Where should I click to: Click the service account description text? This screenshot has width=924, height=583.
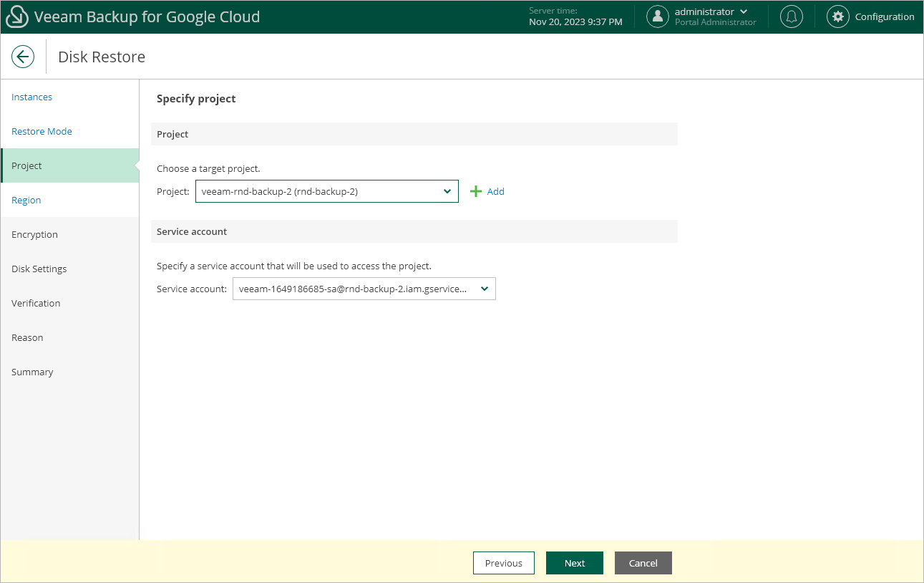294,266
